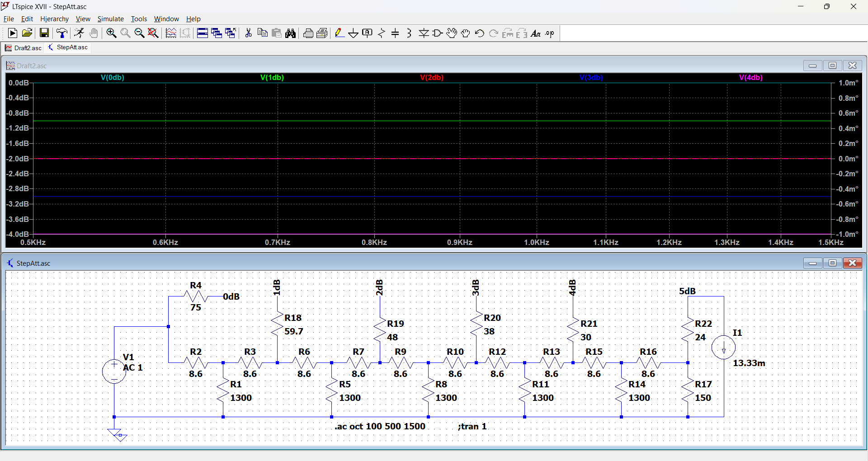Click the .ac oct 100 500 1500 directive

[x=380, y=426]
